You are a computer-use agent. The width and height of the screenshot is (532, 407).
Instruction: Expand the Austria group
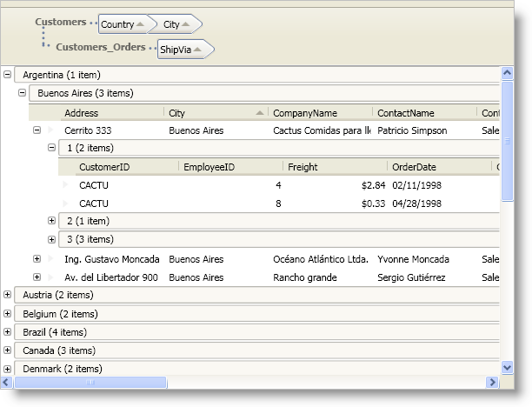coord(8,295)
